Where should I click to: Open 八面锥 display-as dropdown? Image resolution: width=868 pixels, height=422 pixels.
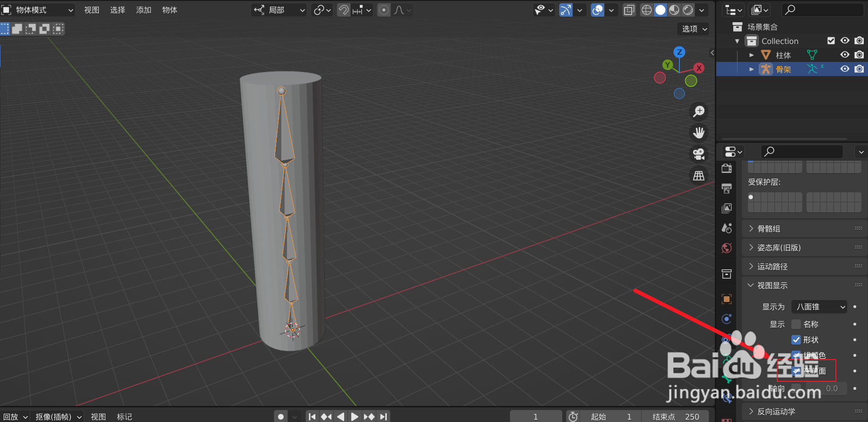[819, 307]
